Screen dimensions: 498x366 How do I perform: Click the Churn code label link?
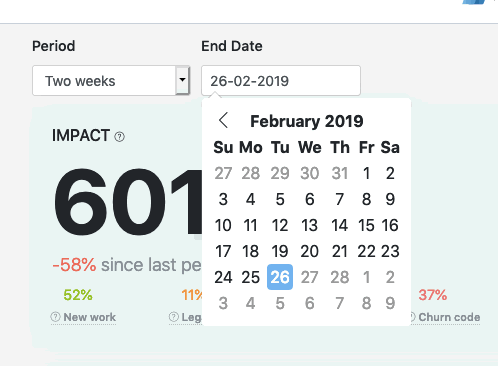click(449, 317)
